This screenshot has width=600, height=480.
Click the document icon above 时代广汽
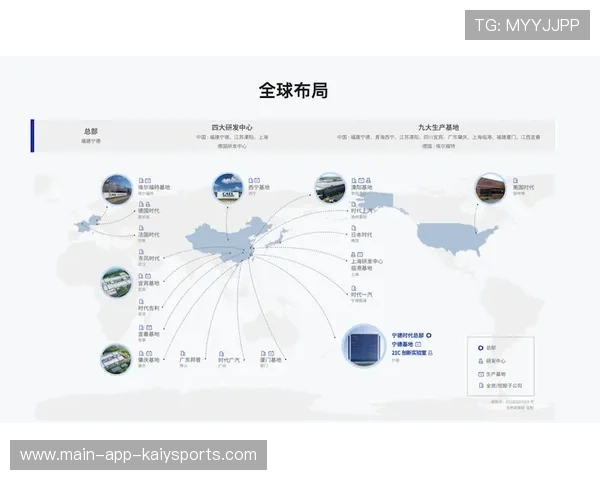point(221,354)
